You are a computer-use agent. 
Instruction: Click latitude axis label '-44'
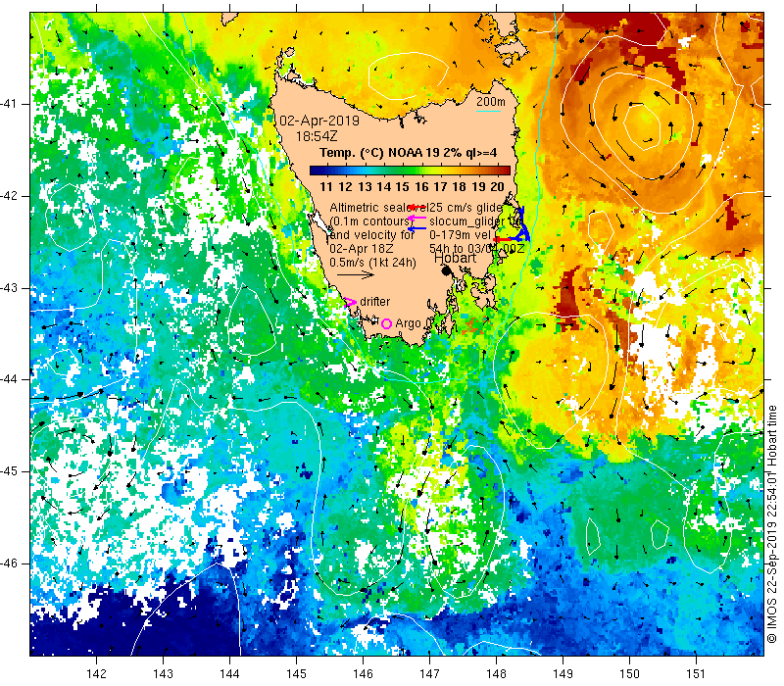pos(8,379)
